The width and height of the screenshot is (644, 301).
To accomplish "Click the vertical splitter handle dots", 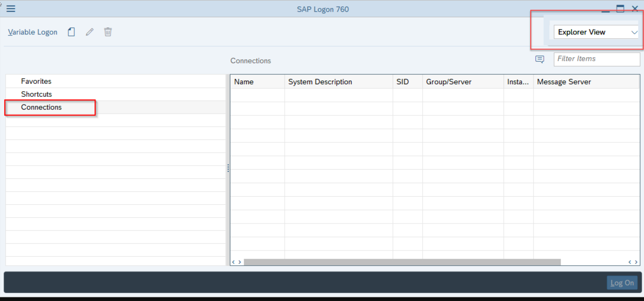I will click(x=228, y=168).
